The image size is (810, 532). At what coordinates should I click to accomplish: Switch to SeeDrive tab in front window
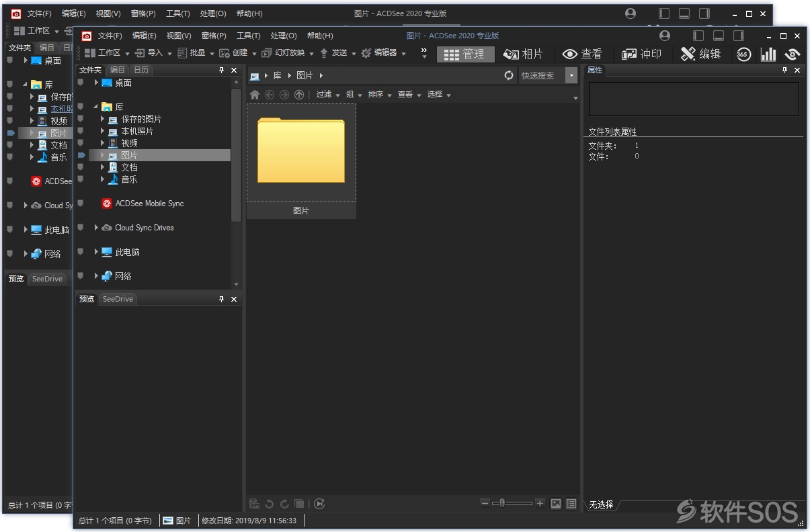[x=118, y=299]
